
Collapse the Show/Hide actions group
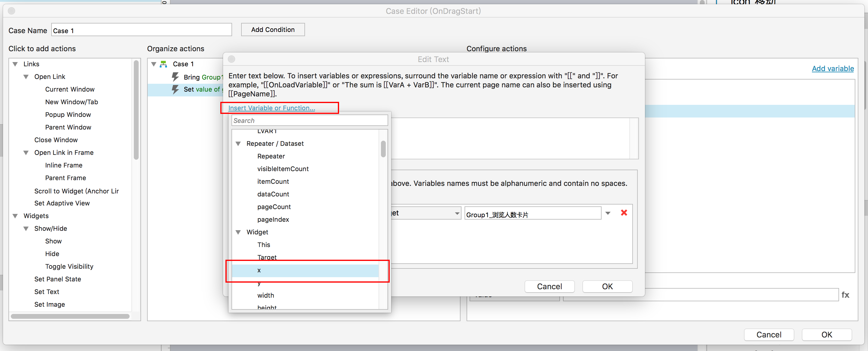(x=26, y=228)
